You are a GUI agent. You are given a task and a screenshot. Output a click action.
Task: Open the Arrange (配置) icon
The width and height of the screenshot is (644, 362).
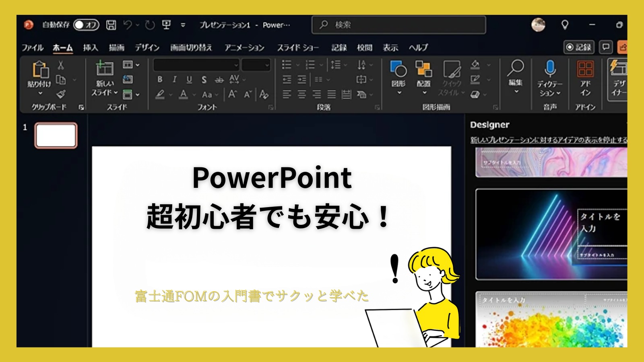coord(423,69)
